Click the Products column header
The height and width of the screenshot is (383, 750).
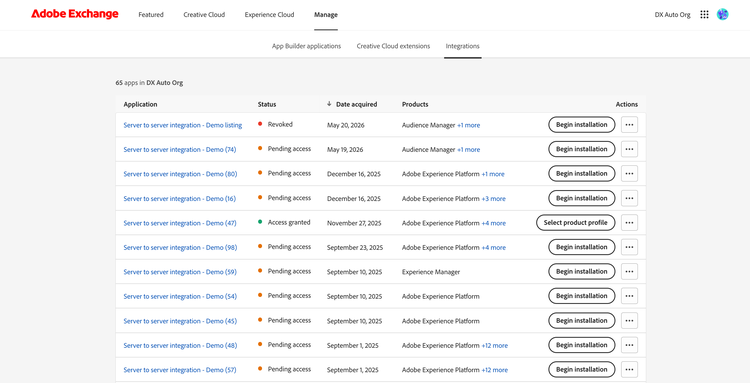pos(415,104)
